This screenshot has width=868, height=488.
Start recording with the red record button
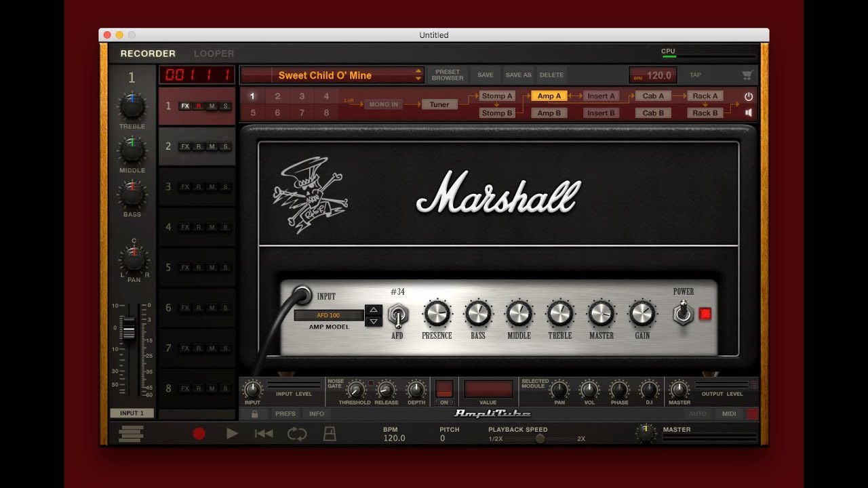pyautogui.click(x=199, y=434)
